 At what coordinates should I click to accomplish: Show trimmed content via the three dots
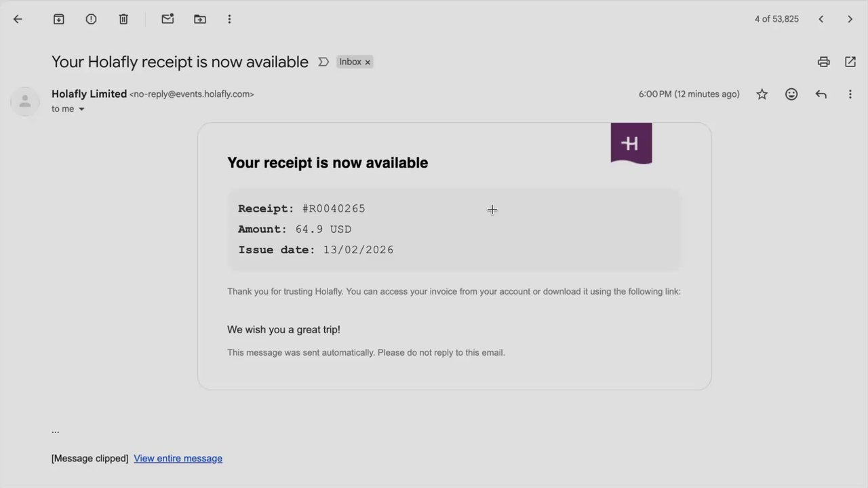pos(55,430)
